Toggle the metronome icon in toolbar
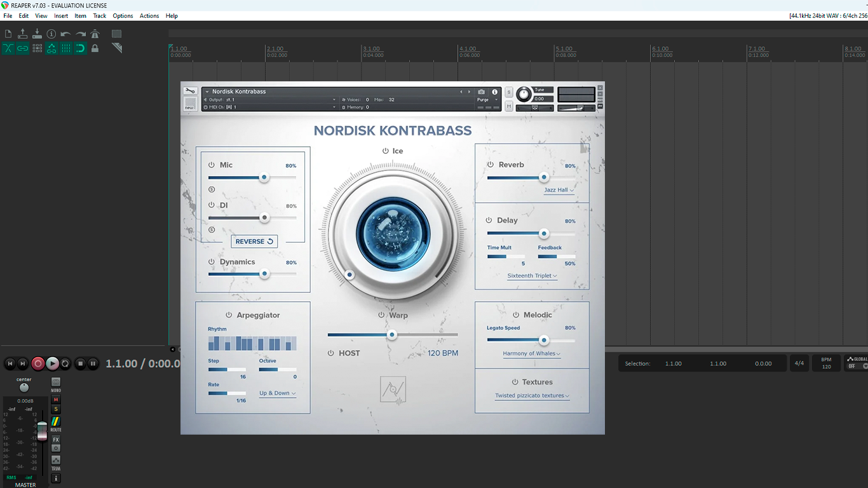 tap(95, 34)
